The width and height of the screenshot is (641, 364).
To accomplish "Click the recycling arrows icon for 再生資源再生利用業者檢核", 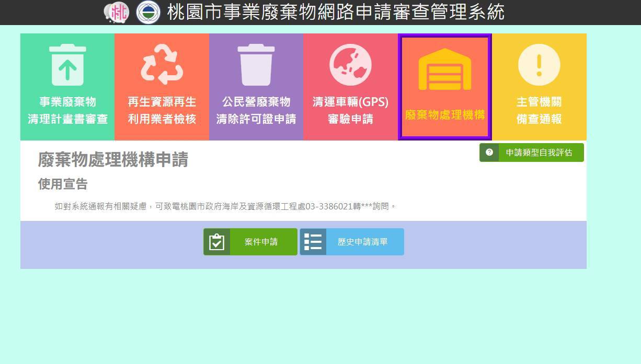I will click(x=161, y=64).
